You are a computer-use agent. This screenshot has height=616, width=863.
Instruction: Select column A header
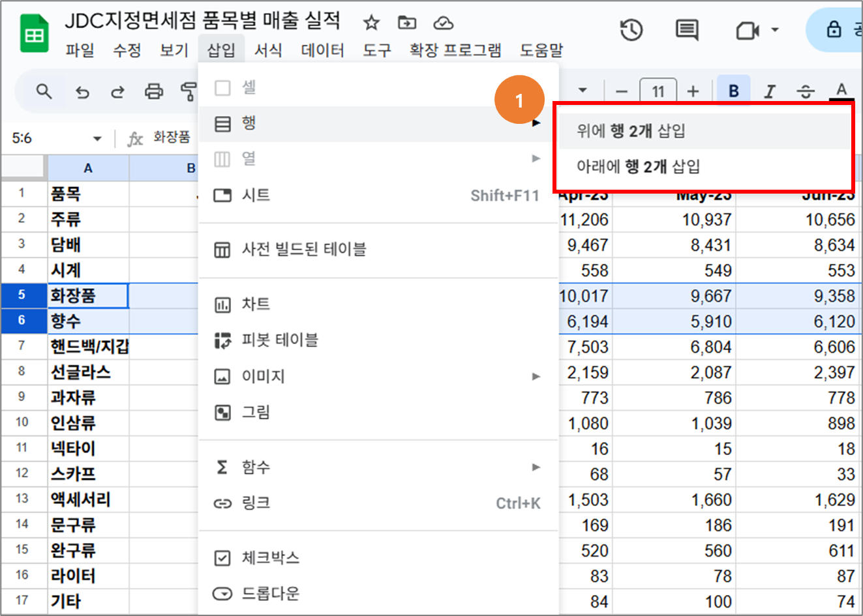coord(88,168)
